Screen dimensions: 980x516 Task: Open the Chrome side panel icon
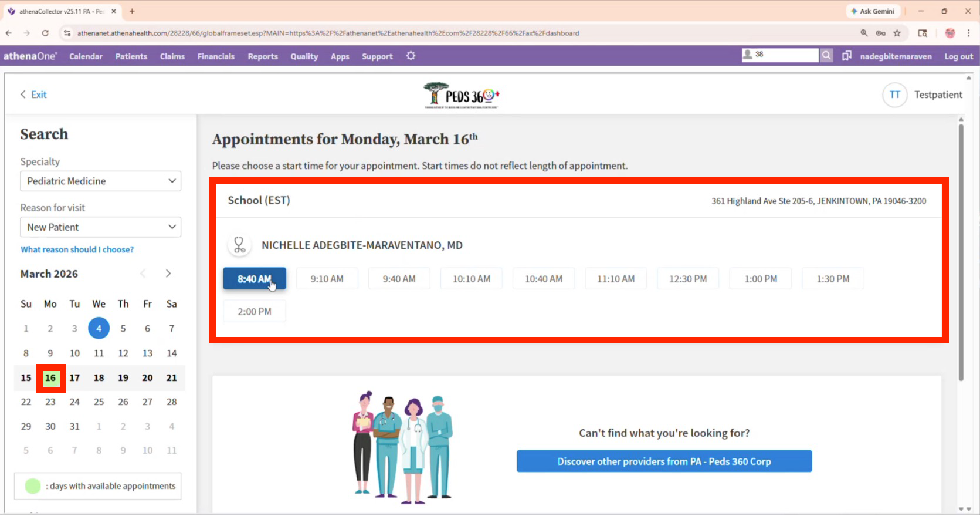point(923,33)
